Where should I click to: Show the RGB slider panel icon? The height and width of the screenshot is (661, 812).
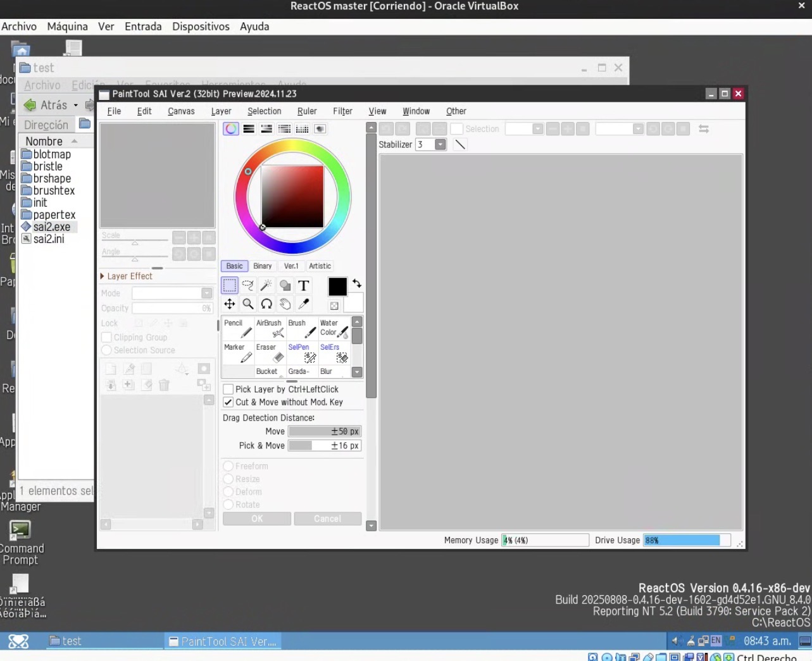tap(249, 129)
